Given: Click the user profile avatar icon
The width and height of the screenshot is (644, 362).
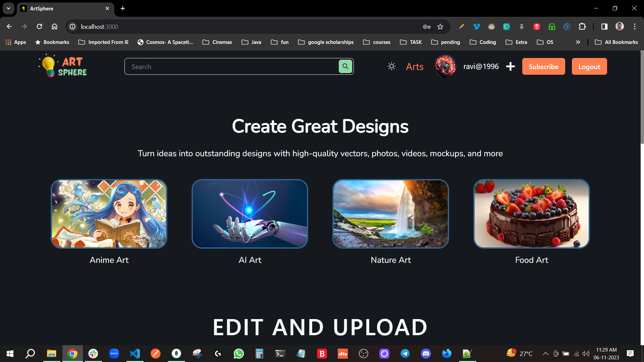Looking at the screenshot, I should pyautogui.click(x=444, y=66).
